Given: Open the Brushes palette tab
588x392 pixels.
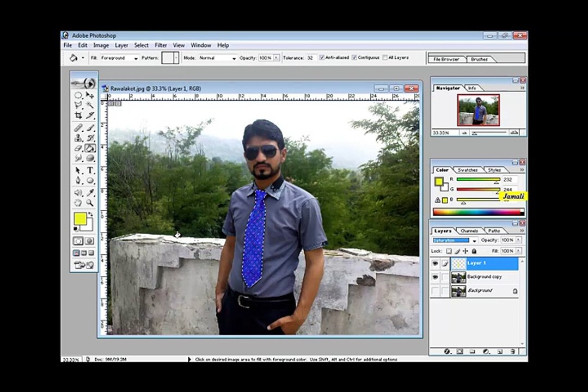Looking at the screenshot, I should coord(479,59).
